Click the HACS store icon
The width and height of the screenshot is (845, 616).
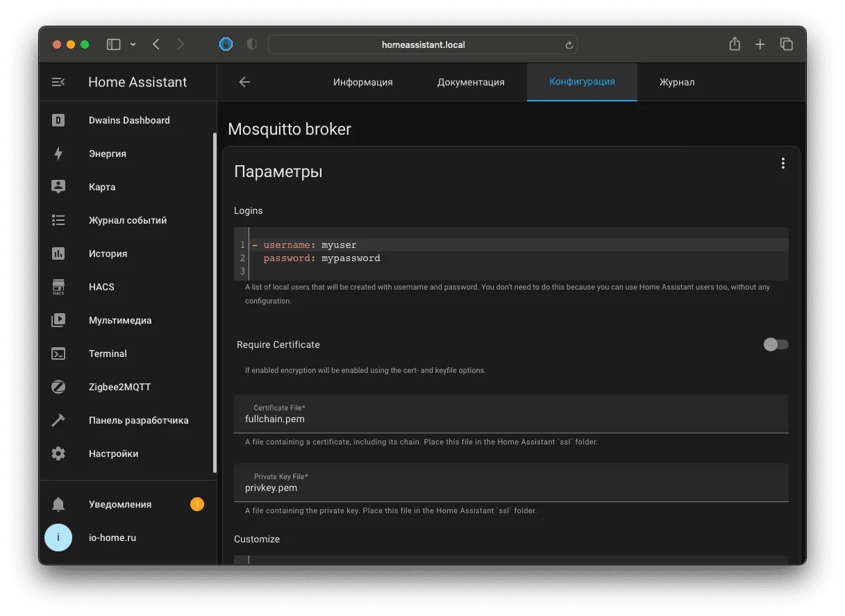pos(58,287)
